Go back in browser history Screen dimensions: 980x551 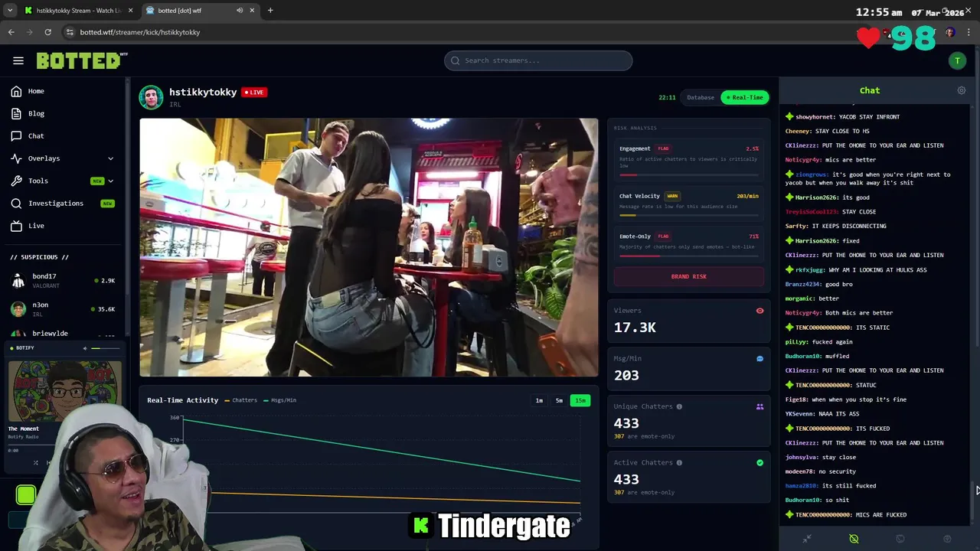pos(11,32)
